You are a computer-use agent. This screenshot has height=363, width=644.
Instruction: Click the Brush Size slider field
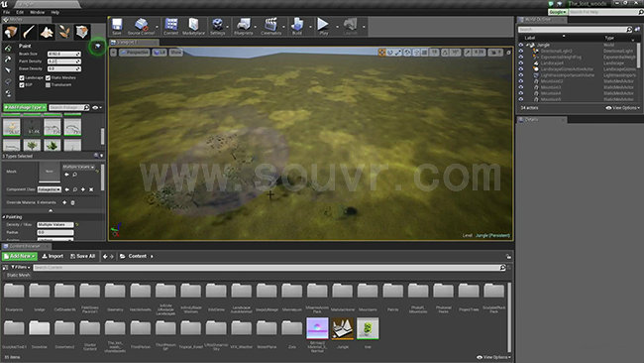coord(64,54)
